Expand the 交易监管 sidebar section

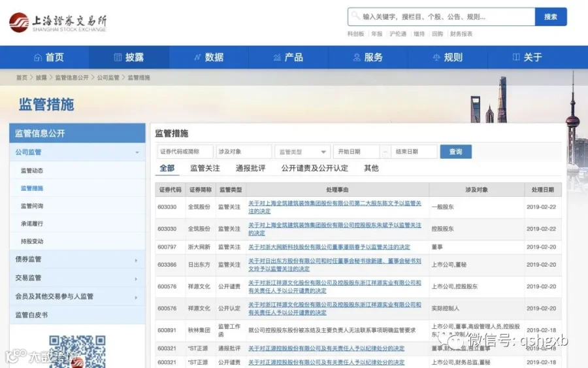tap(77, 278)
